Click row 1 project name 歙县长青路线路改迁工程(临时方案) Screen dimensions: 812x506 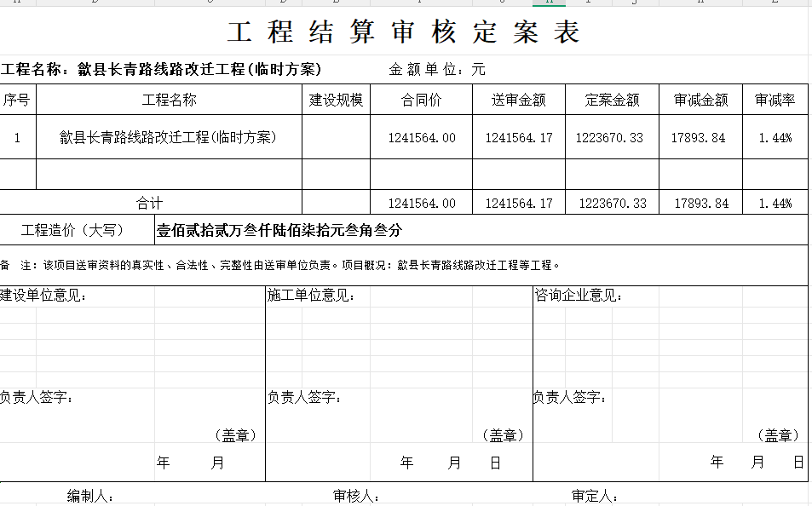pos(169,137)
